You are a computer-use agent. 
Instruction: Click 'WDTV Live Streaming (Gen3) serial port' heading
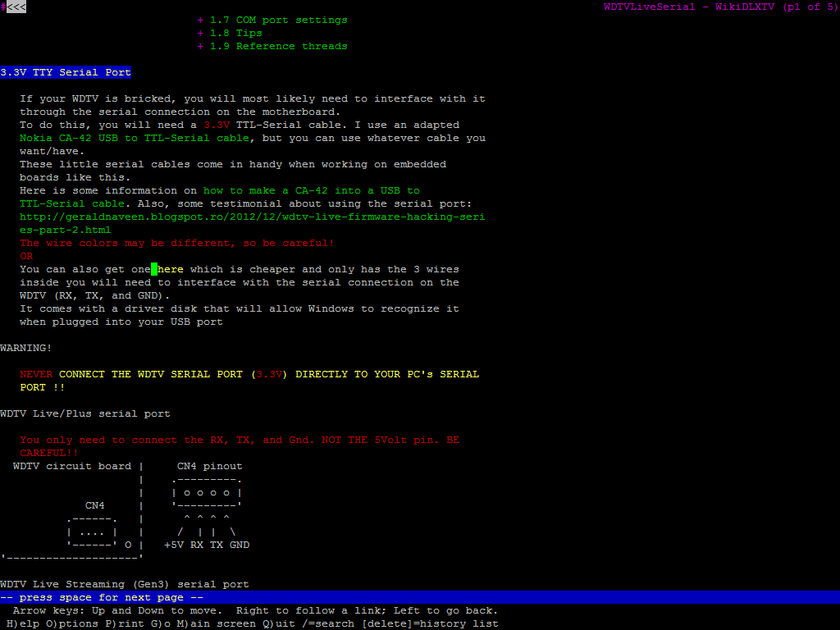[x=125, y=584]
